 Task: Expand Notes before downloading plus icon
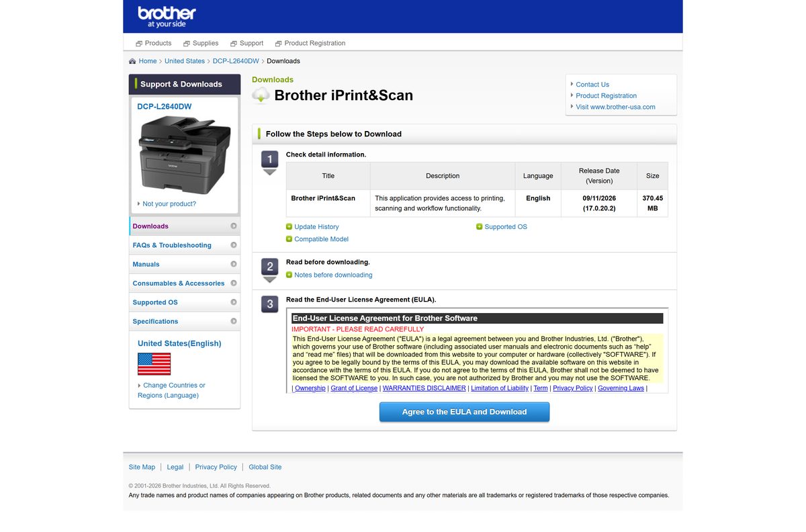pos(289,275)
